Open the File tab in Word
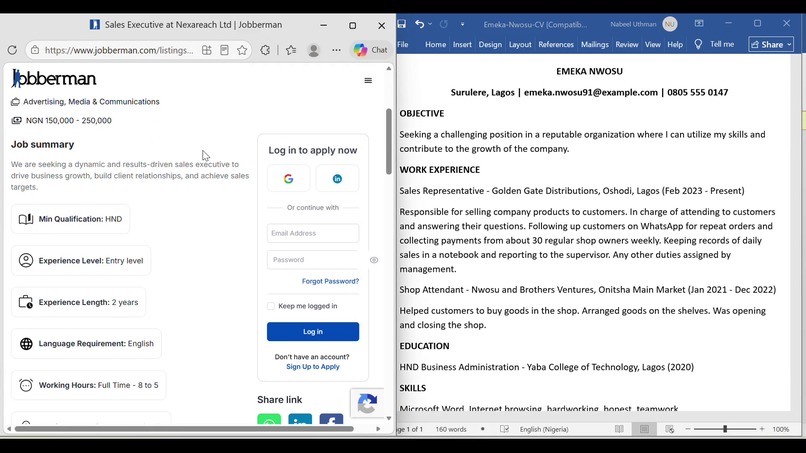Screen dimensions: 806x453 click(x=403, y=45)
